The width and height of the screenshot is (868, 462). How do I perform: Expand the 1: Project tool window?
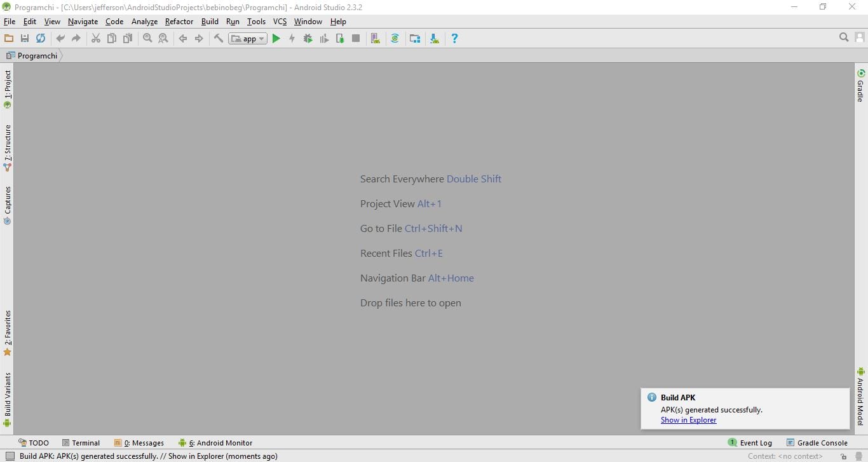click(8, 89)
